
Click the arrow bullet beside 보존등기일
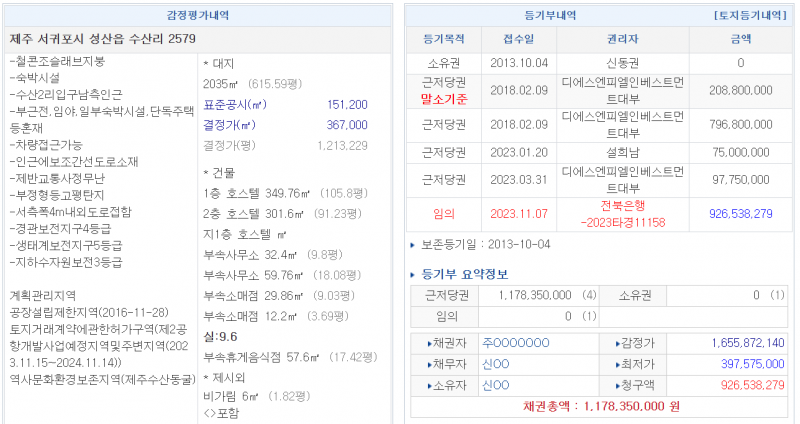412,244
